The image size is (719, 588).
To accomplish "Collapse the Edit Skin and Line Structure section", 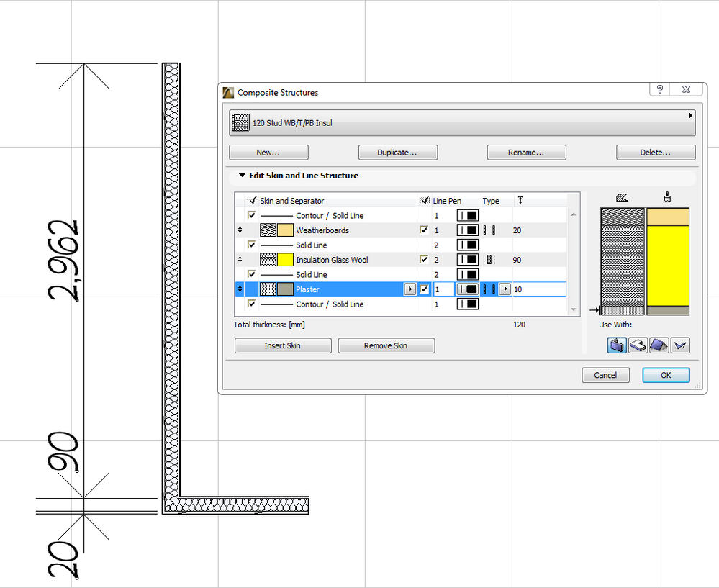I will pyautogui.click(x=242, y=175).
